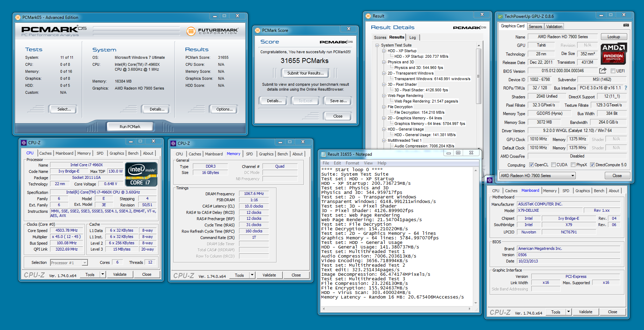The image size is (644, 330).
Task: Open Tools dropdown arrow in CPU-Z CPU window
Action: pos(103,274)
